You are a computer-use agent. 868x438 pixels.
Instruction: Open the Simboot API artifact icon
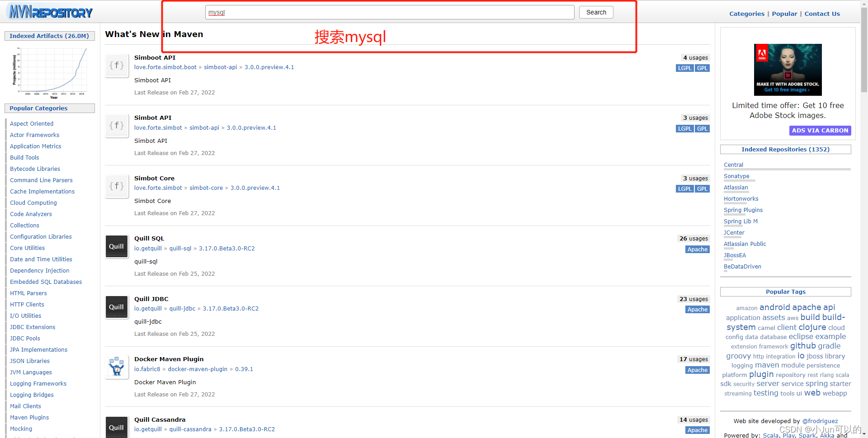117,66
